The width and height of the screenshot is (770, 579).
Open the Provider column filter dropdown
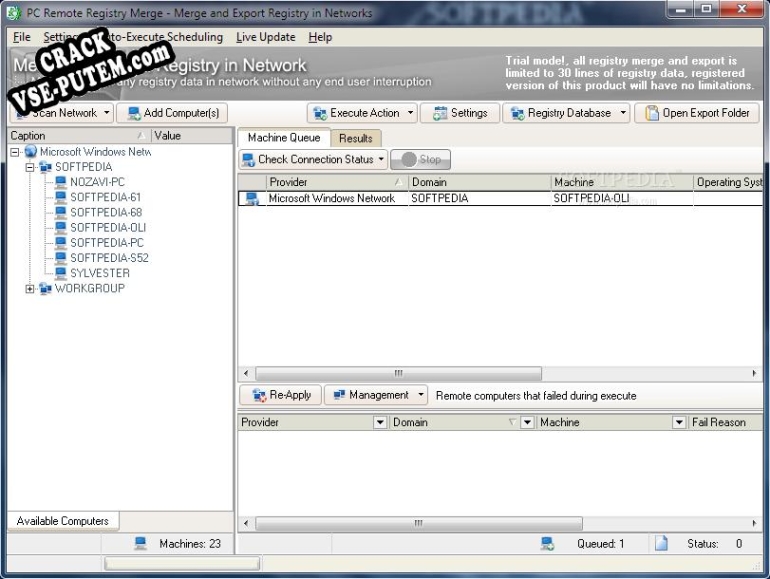[380, 422]
